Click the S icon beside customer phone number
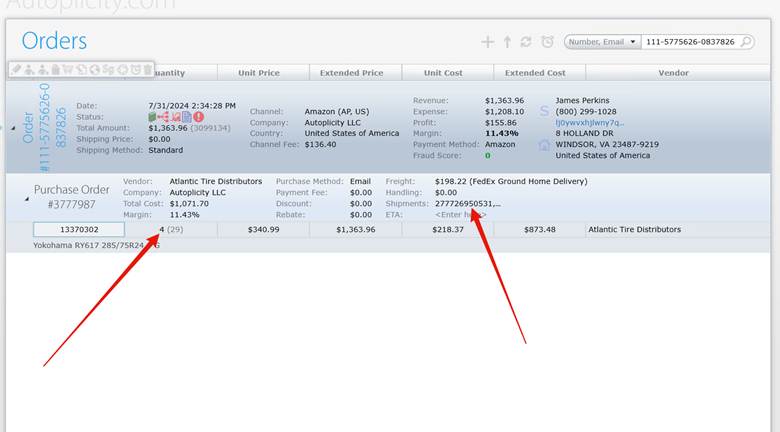 [x=544, y=111]
